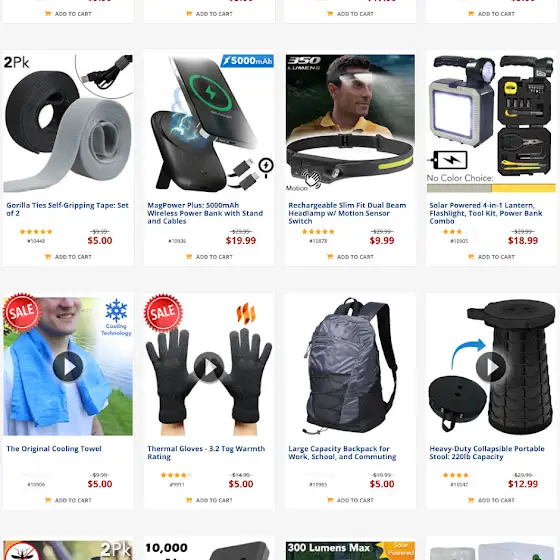Viewport: 560px width, 560px height.
Task: Open The Original Cooling Towel link
Action: tap(54, 449)
